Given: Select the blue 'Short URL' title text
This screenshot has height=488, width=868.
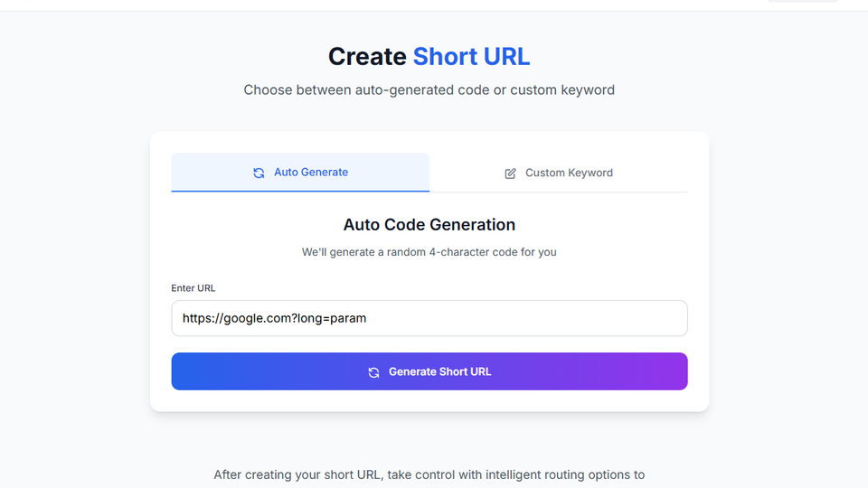Looking at the screenshot, I should coord(471,57).
